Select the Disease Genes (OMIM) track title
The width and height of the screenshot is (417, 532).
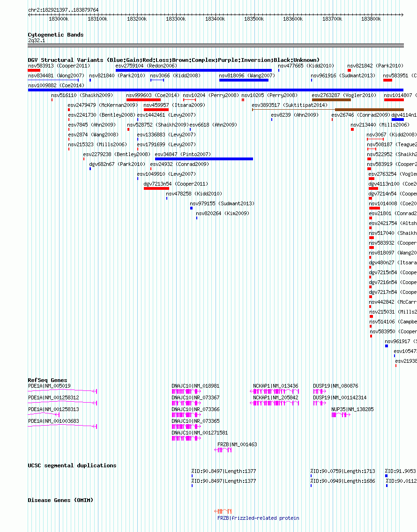point(60,500)
